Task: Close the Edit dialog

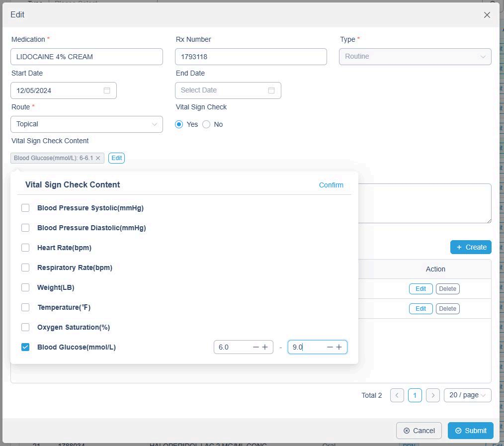Action: click(x=487, y=15)
